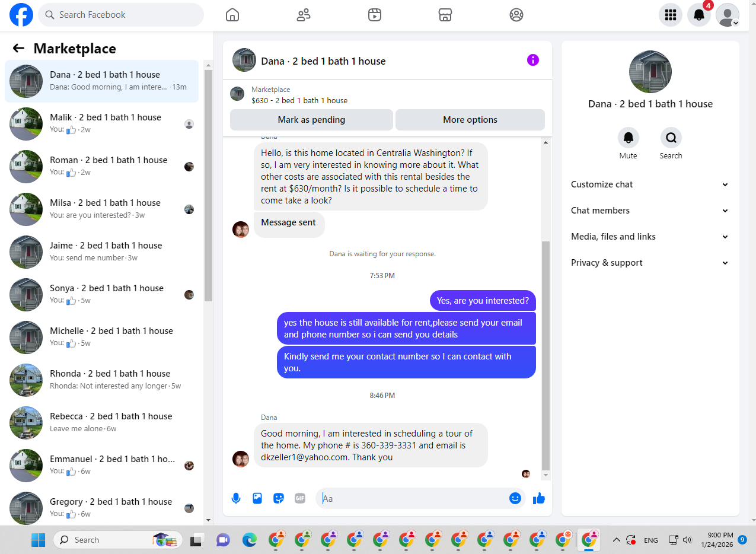This screenshot has height=554, width=756.
Task: Open Microsoft Edge from the taskbar
Action: click(x=250, y=540)
